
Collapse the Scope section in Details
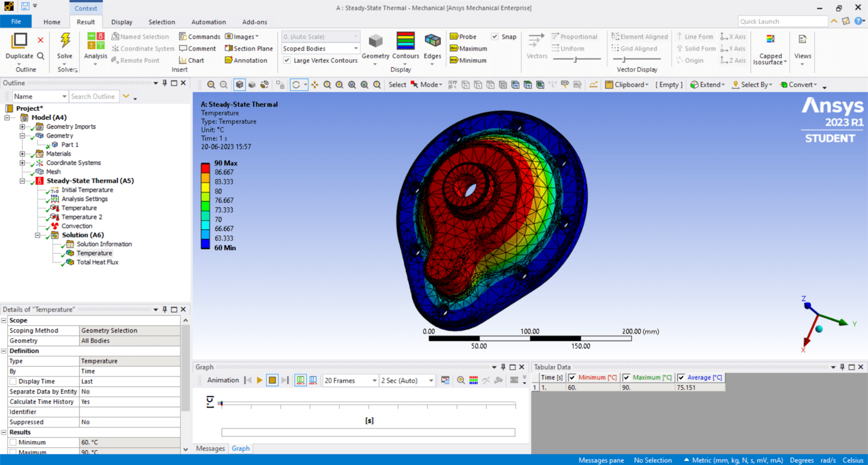click(4, 320)
